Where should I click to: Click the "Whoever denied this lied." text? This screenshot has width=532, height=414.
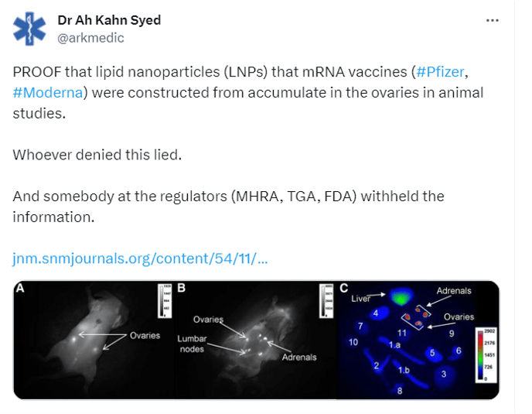tap(97, 155)
